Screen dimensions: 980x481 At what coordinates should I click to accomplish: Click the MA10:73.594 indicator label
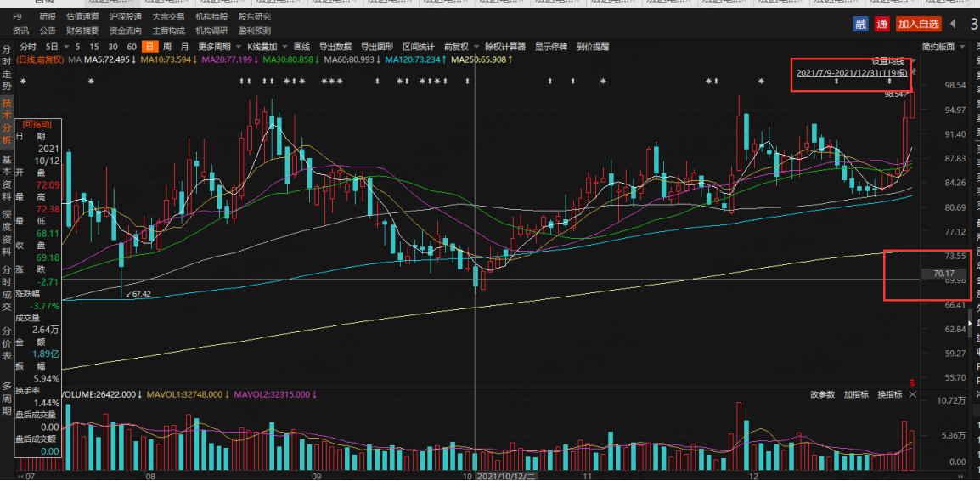point(168,59)
